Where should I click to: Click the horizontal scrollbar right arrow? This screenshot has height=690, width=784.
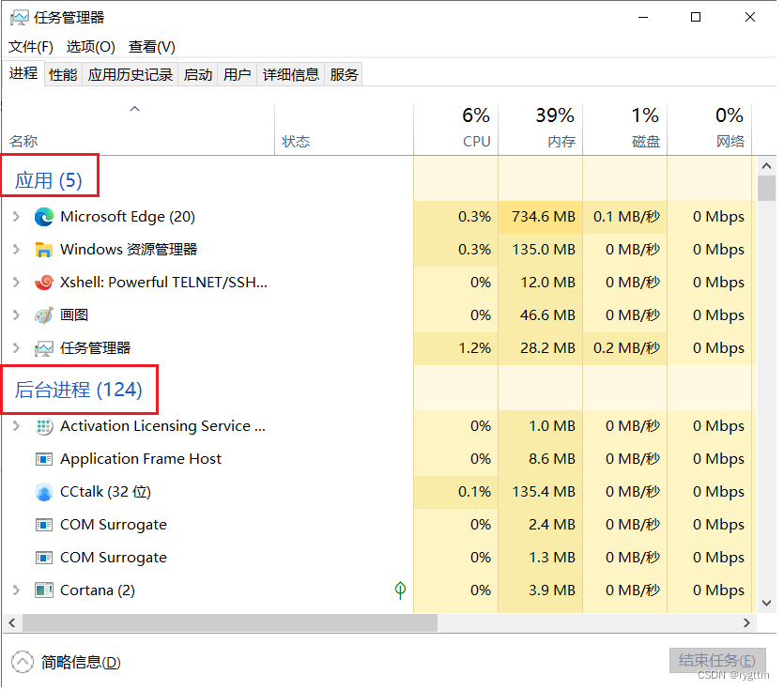[747, 623]
